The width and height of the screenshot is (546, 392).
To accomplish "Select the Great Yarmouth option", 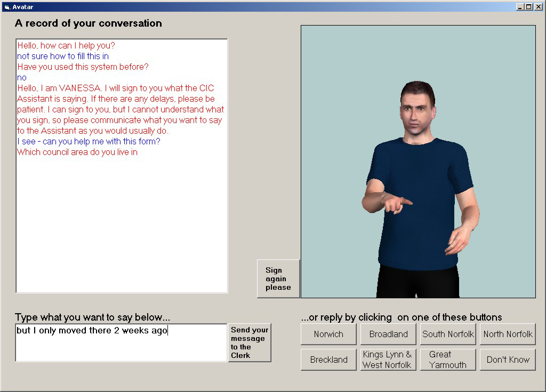I will pos(448,360).
